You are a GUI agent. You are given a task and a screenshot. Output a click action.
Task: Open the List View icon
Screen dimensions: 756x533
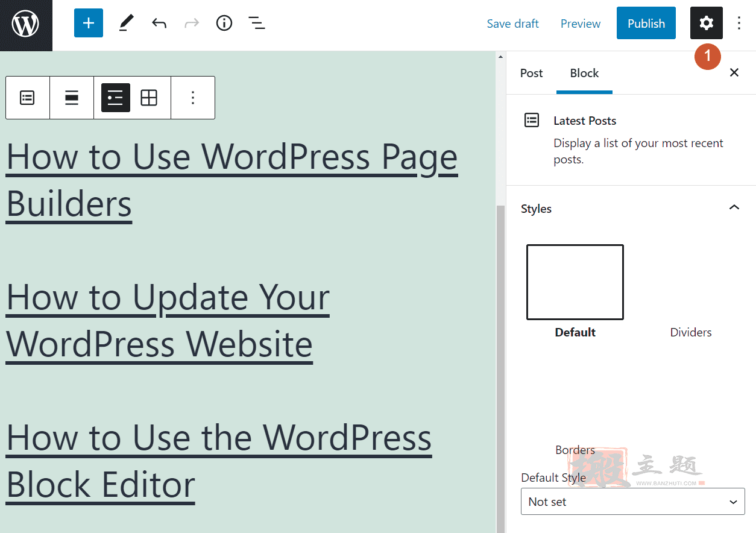(x=257, y=24)
